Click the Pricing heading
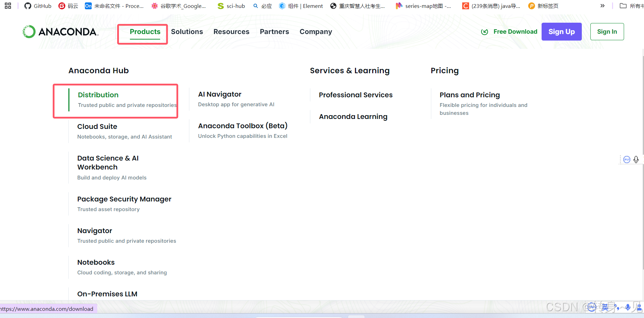The width and height of the screenshot is (644, 318). pos(445,70)
